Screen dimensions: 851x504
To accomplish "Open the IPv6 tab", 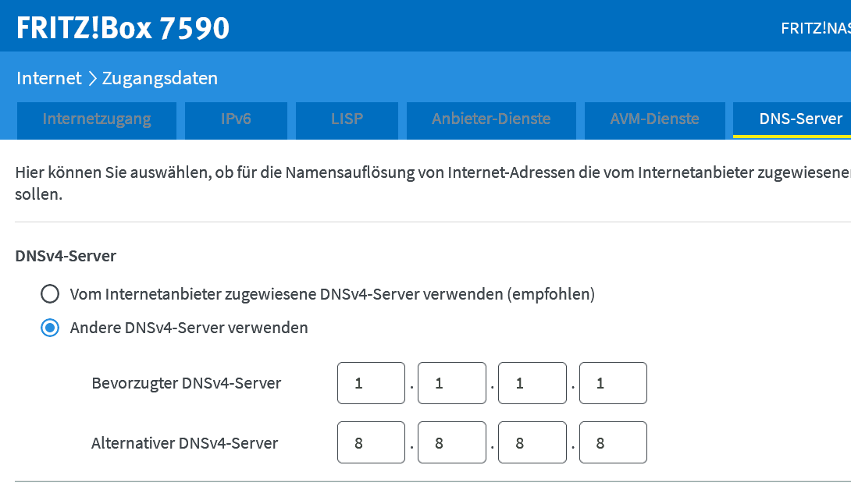I will [x=236, y=119].
